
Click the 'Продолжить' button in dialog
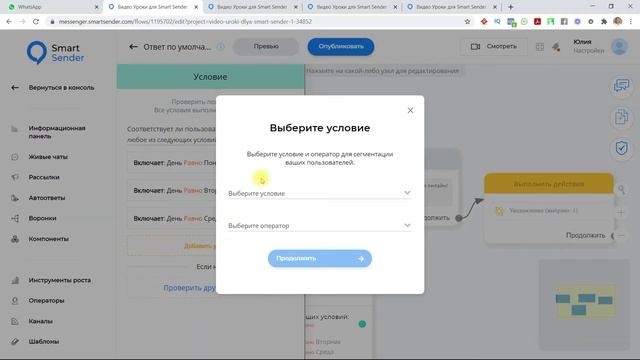pos(320,258)
